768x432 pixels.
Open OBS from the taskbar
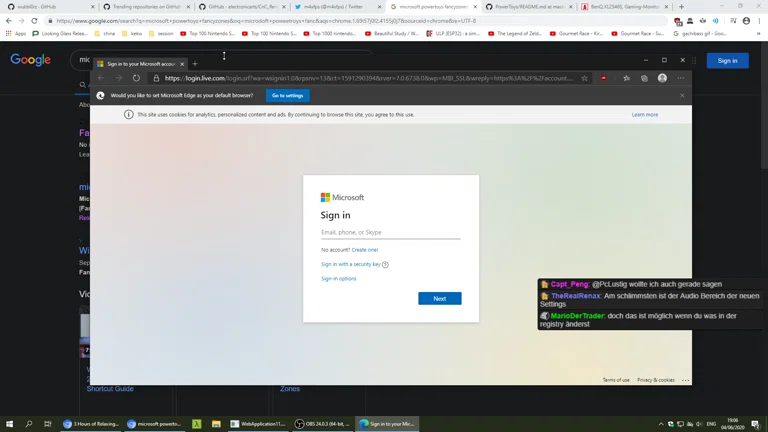(x=320, y=424)
